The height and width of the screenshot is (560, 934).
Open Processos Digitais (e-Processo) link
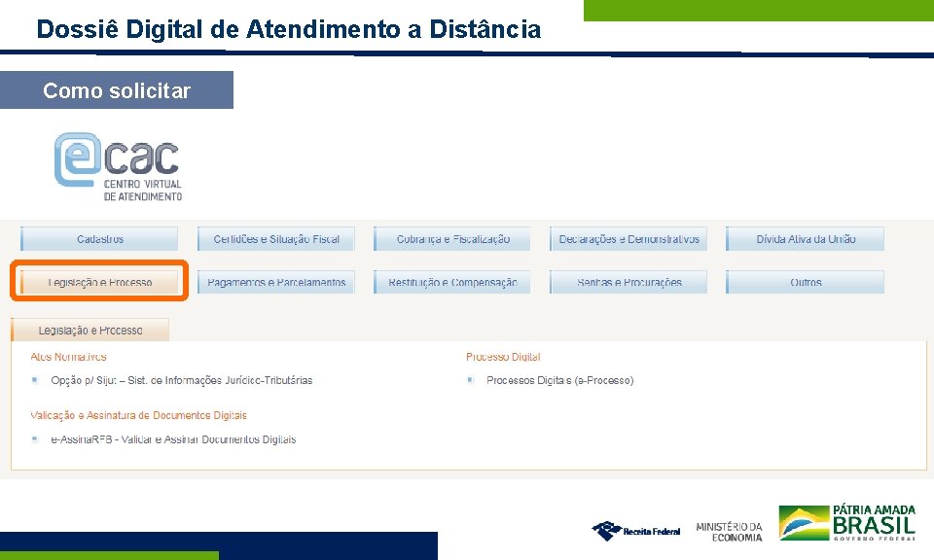560,380
